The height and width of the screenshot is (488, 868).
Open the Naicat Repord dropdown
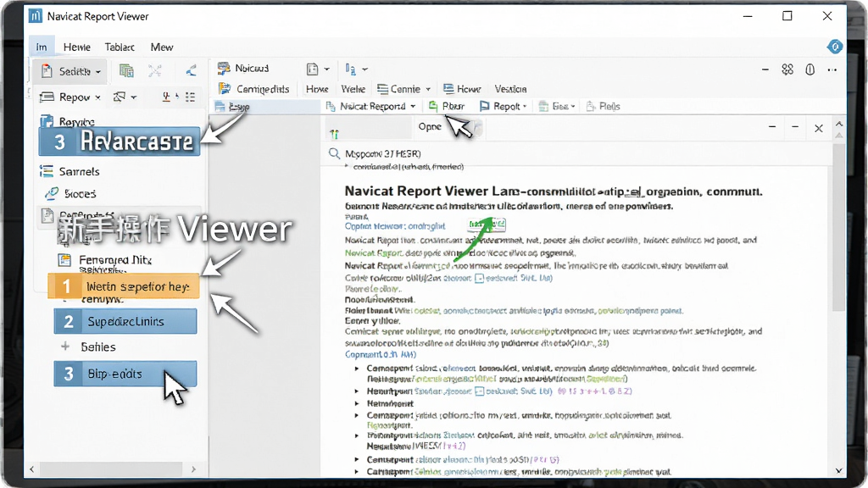[370, 106]
